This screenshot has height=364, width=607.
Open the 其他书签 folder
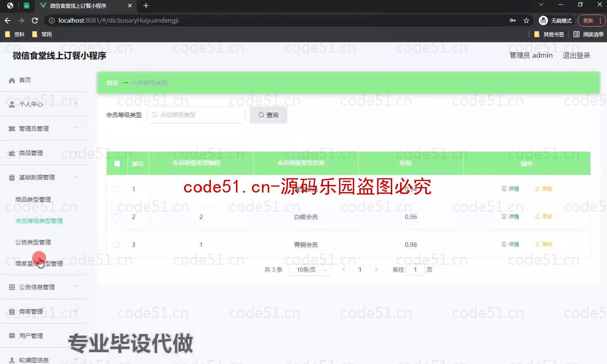click(549, 34)
